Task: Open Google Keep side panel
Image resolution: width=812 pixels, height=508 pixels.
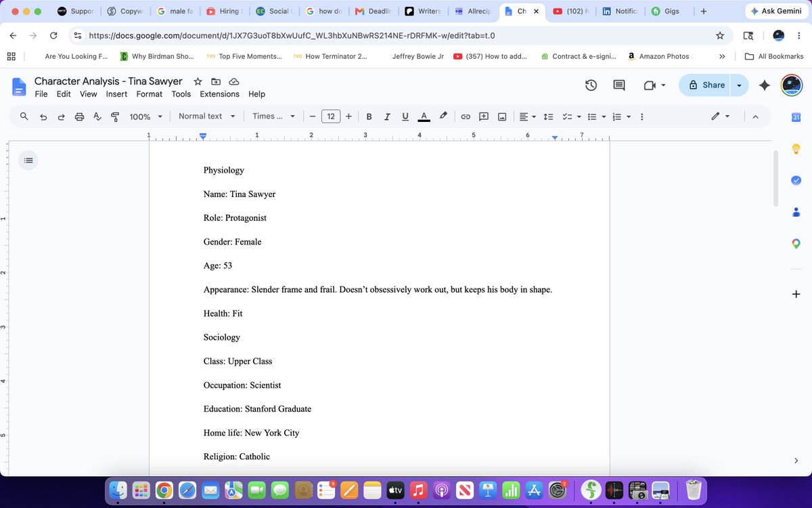Action: coord(796,149)
